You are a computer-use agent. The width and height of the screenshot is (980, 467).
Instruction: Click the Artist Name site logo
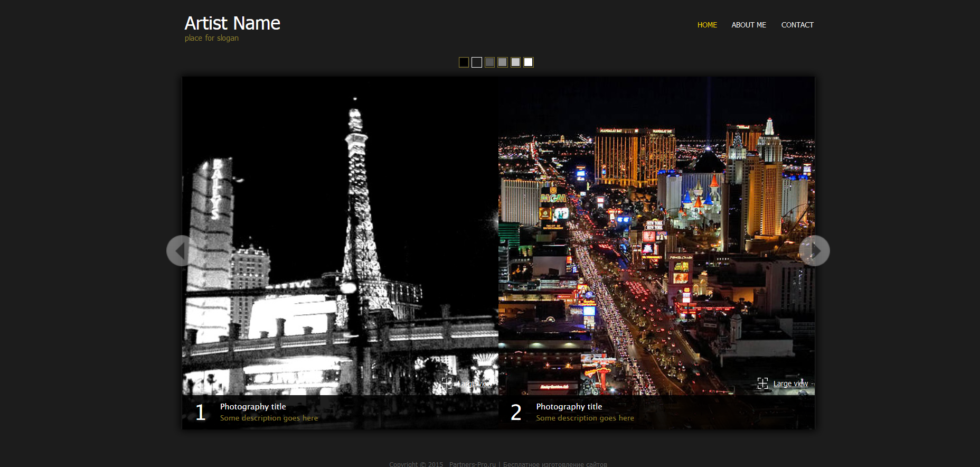point(232,23)
